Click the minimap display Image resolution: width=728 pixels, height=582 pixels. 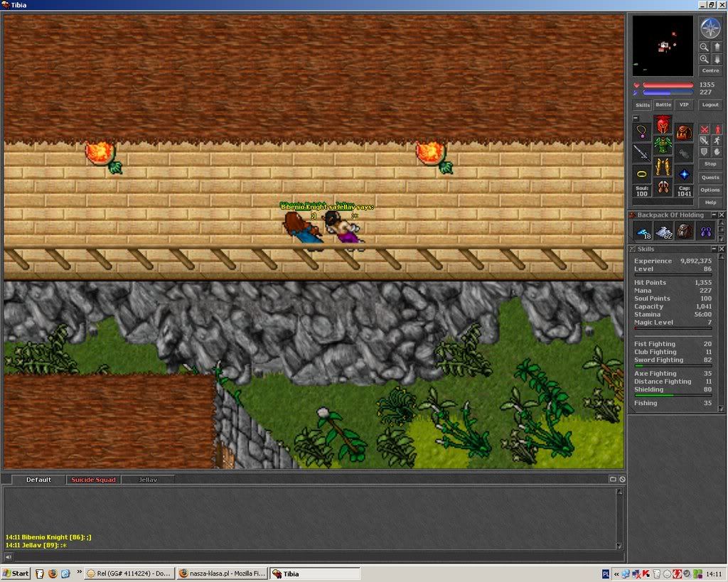(663, 46)
